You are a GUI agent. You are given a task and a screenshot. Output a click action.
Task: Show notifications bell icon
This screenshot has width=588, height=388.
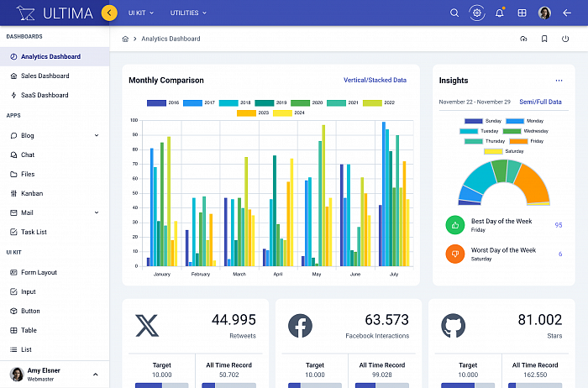click(x=500, y=13)
